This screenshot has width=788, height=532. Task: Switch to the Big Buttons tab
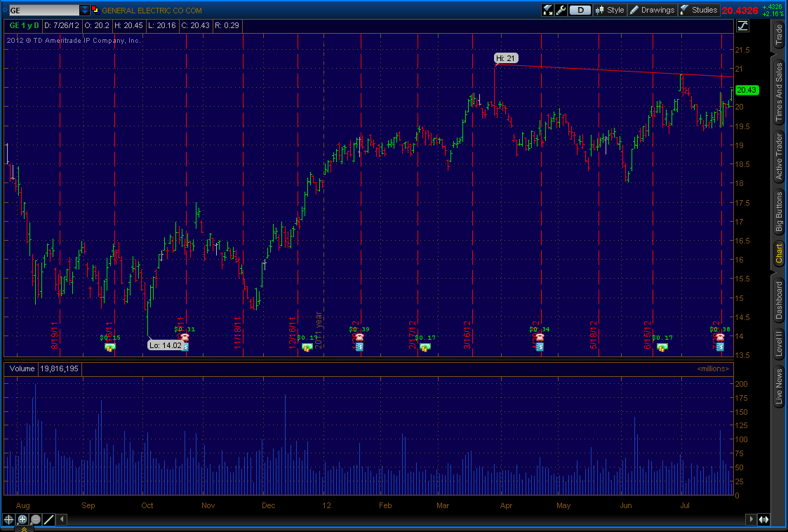pos(779,212)
